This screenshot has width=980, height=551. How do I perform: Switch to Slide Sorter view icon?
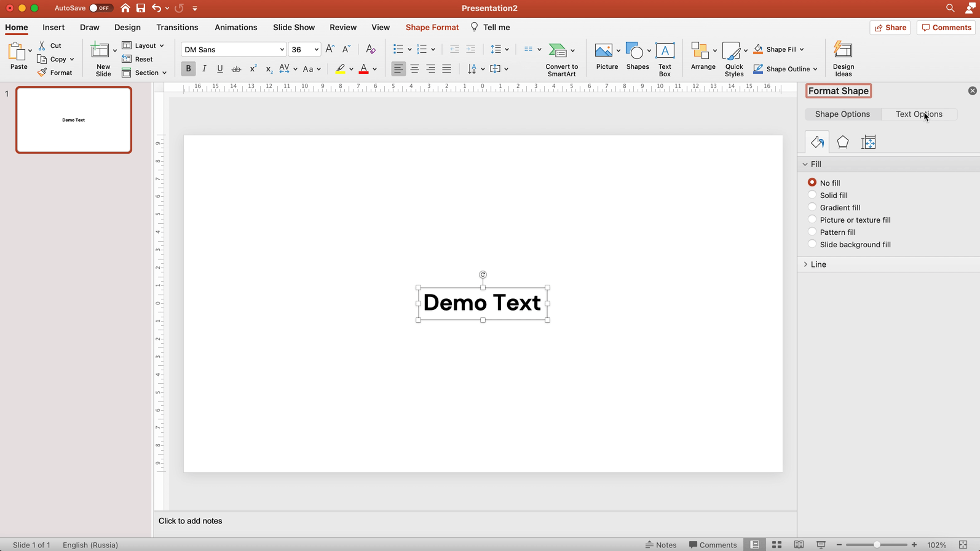point(777,545)
